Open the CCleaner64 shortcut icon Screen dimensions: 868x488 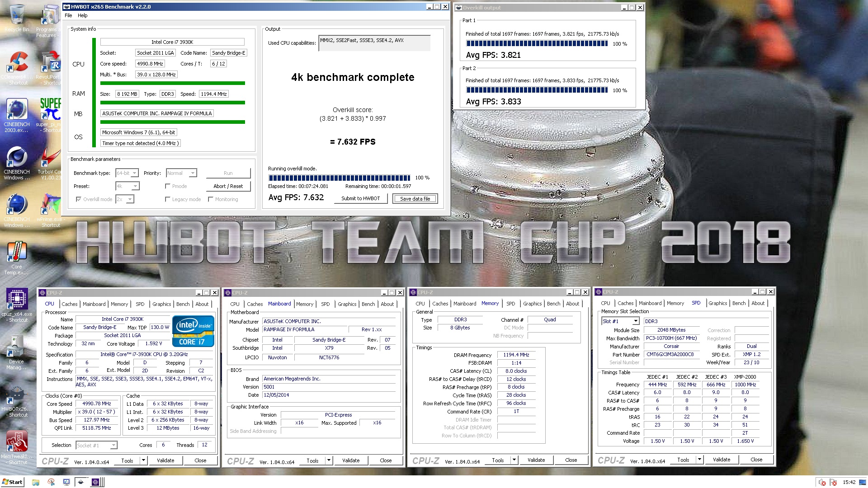(x=17, y=68)
